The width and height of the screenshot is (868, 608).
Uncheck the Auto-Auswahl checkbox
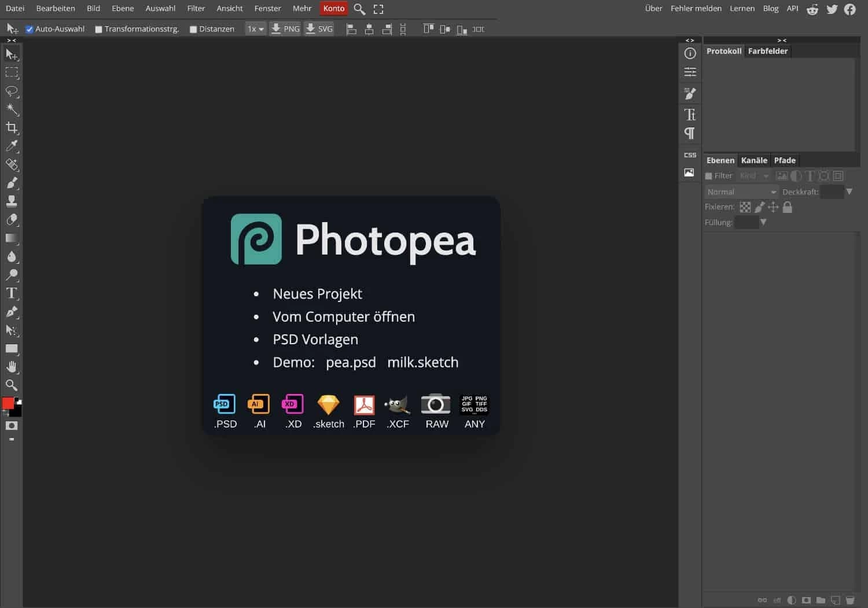point(30,28)
